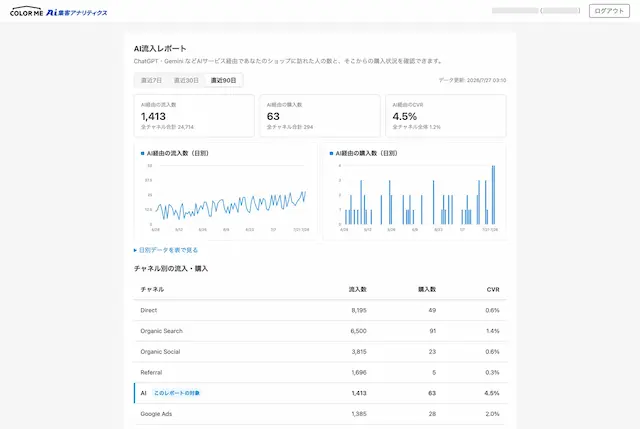
Task: Click the 全チャネル全体 1.2% subtext
Action: click(416, 127)
